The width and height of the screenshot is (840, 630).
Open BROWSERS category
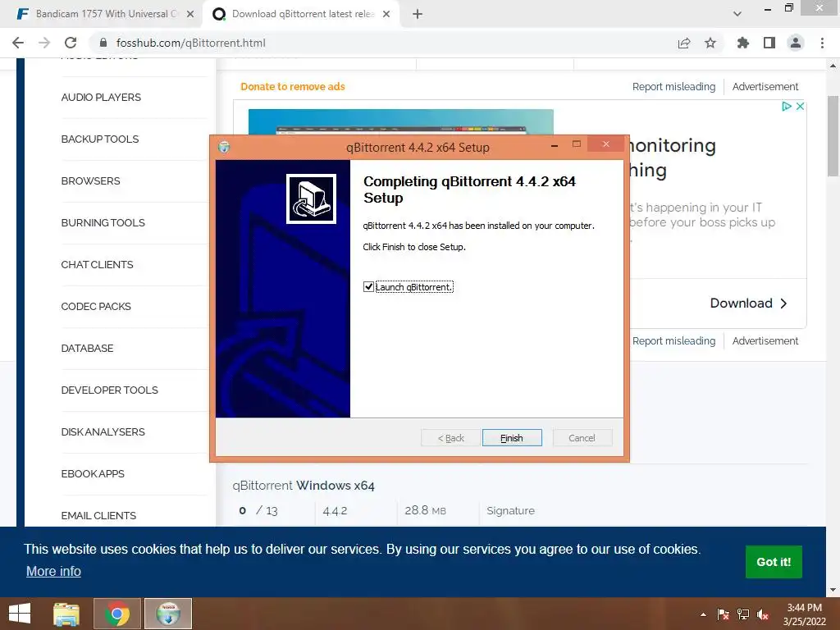tap(90, 181)
